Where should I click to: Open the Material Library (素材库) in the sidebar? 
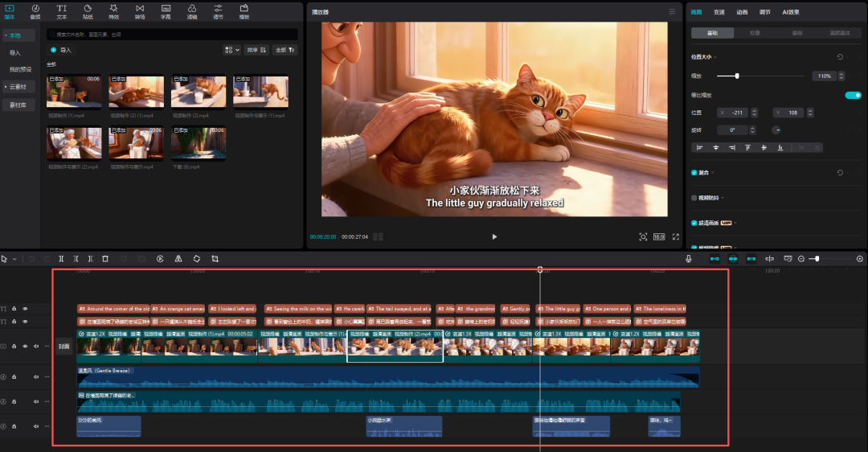[x=18, y=105]
